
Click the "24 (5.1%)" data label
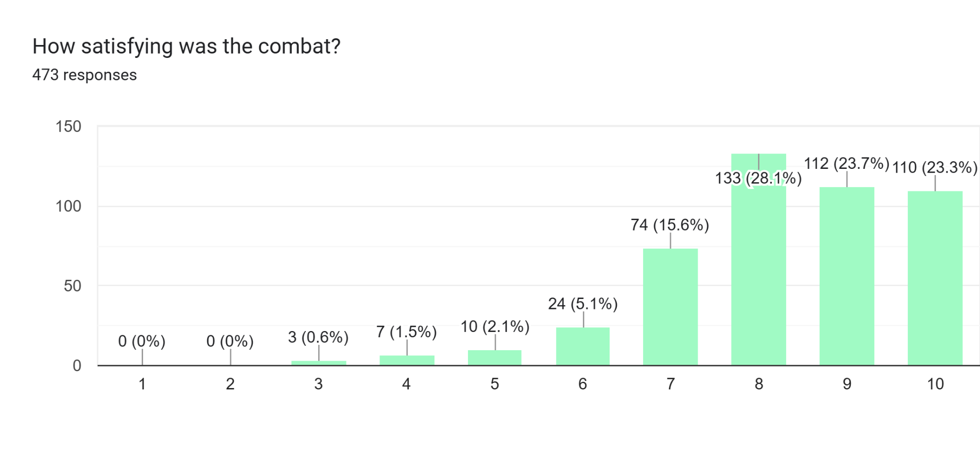tap(583, 304)
